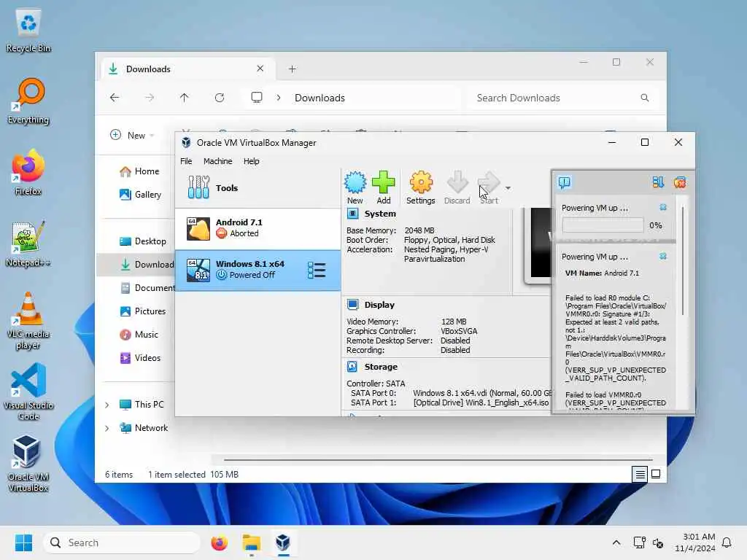Click the Windows Start button
Screen dimensions: 747x560
pyautogui.click(x=23, y=542)
